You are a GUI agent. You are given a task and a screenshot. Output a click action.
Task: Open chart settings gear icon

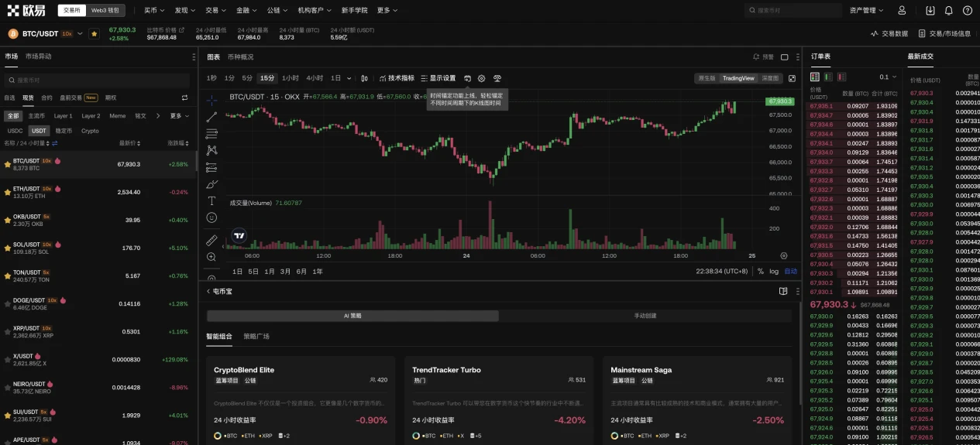pos(481,78)
